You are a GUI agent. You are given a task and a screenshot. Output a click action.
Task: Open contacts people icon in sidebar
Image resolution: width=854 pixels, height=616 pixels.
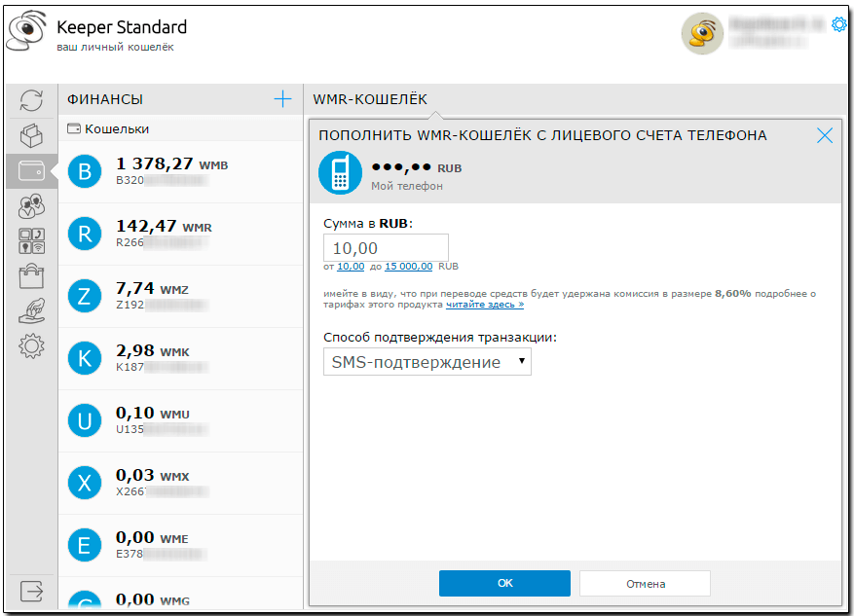coord(31,206)
